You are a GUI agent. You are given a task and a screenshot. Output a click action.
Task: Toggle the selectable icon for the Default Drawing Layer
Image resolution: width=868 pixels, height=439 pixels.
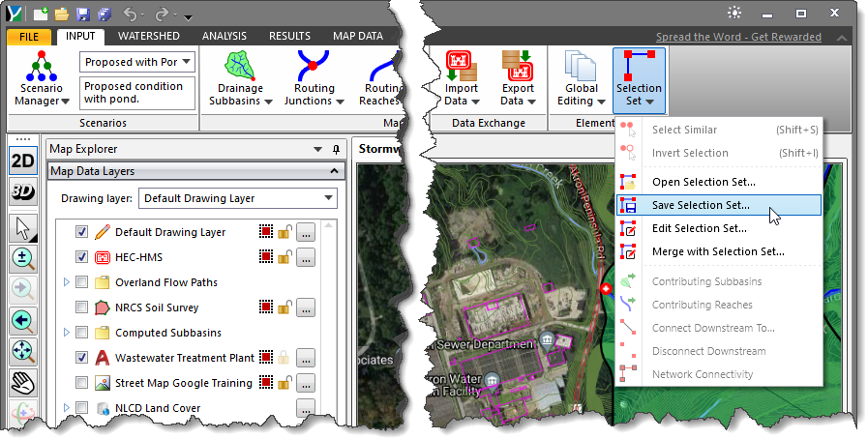pyautogui.click(x=266, y=232)
